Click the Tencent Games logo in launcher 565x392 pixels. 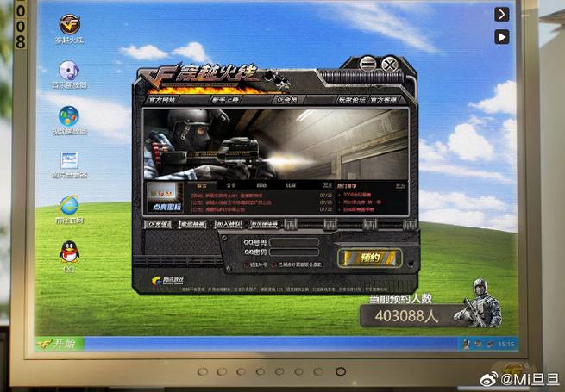pos(168,281)
